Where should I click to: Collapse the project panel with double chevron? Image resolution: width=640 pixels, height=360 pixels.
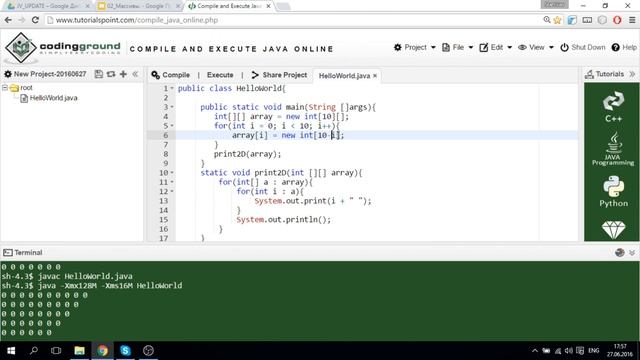(135, 74)
